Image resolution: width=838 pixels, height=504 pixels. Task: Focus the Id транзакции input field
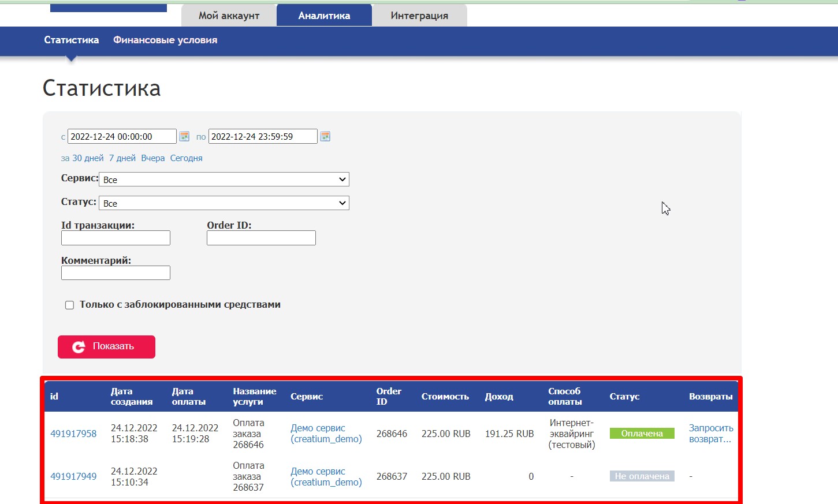[x=116, y=238]
